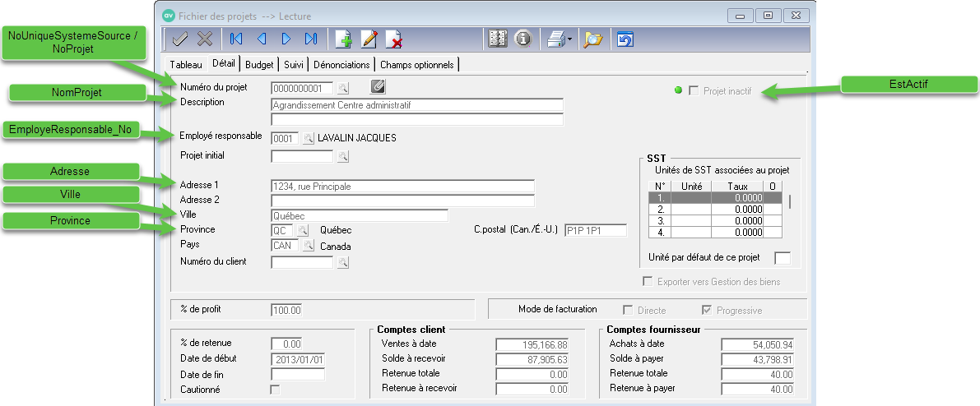Toggle the Projet inactif checkbox
This screenshot has width=980, height=406.
tap(694, 90)
